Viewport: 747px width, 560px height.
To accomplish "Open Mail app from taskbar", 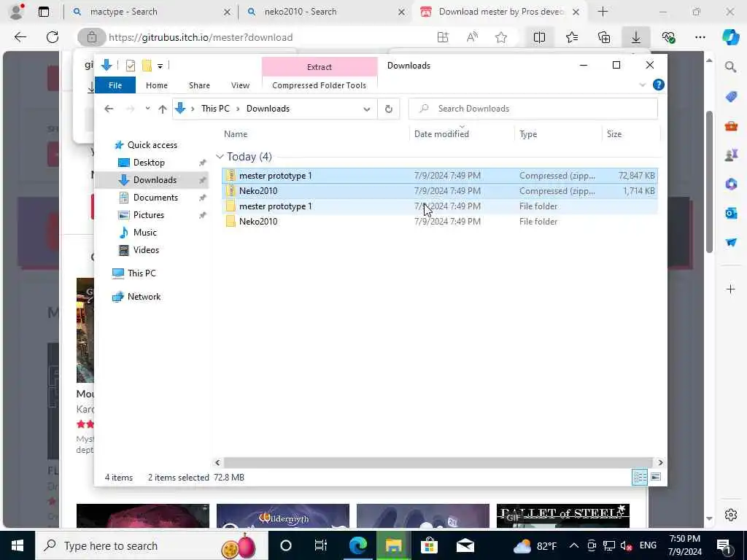I will point(465,545).
